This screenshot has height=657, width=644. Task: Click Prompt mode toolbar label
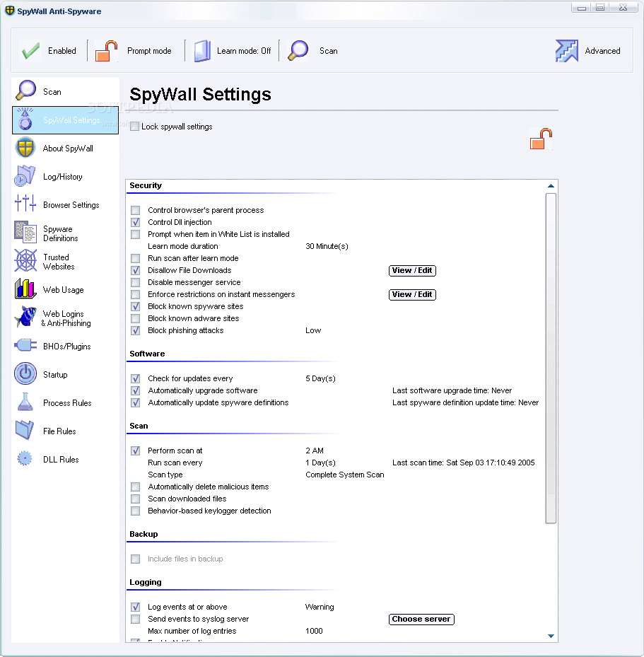tap(149, 51)
